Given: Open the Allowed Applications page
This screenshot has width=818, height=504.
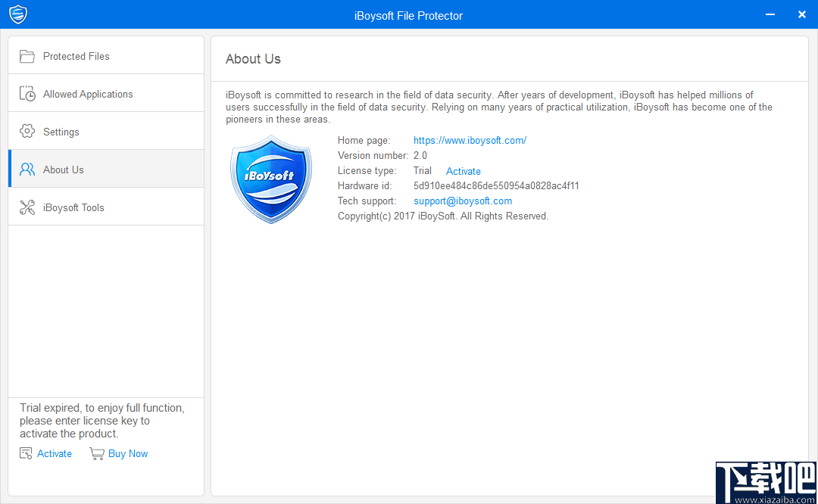Looking at the screenshot, I should 88,93.
